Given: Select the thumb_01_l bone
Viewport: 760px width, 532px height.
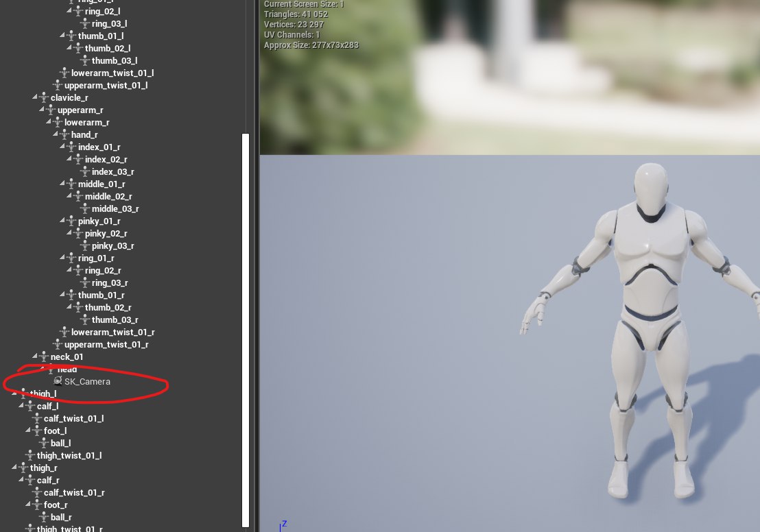Looking at the screenshot, I should click(x=101, y=36).
